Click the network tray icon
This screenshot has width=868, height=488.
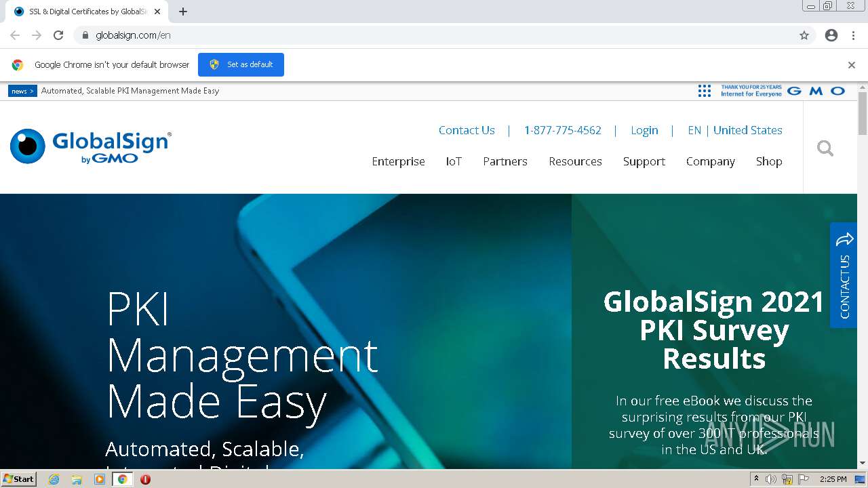(787, 479)
